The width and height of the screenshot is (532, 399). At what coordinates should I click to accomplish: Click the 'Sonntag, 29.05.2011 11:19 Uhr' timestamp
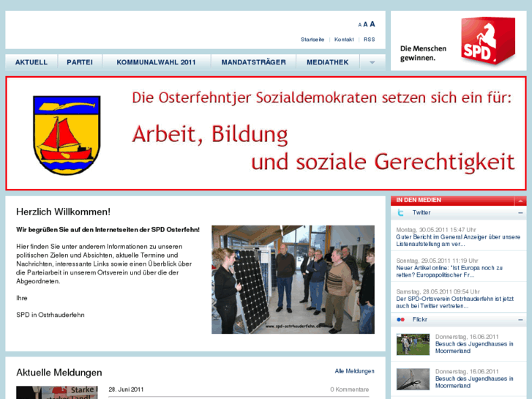coord(437,261)
